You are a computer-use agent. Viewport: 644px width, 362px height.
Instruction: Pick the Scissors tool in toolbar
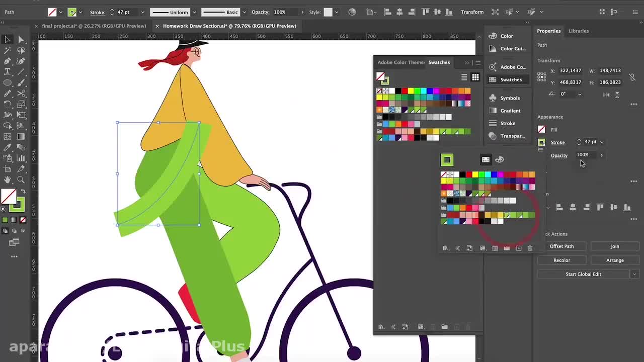point(21,94)
